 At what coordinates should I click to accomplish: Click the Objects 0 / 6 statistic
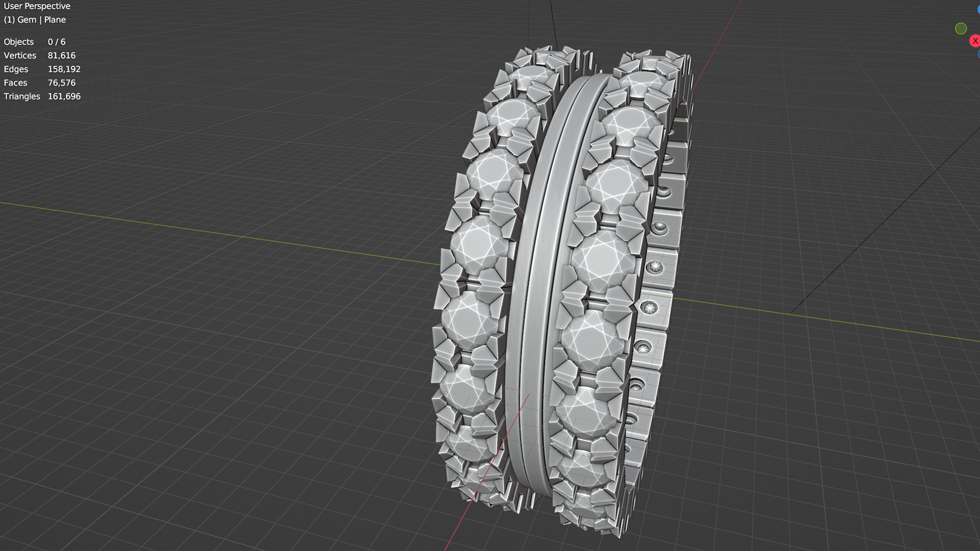[x=34, y=42]
